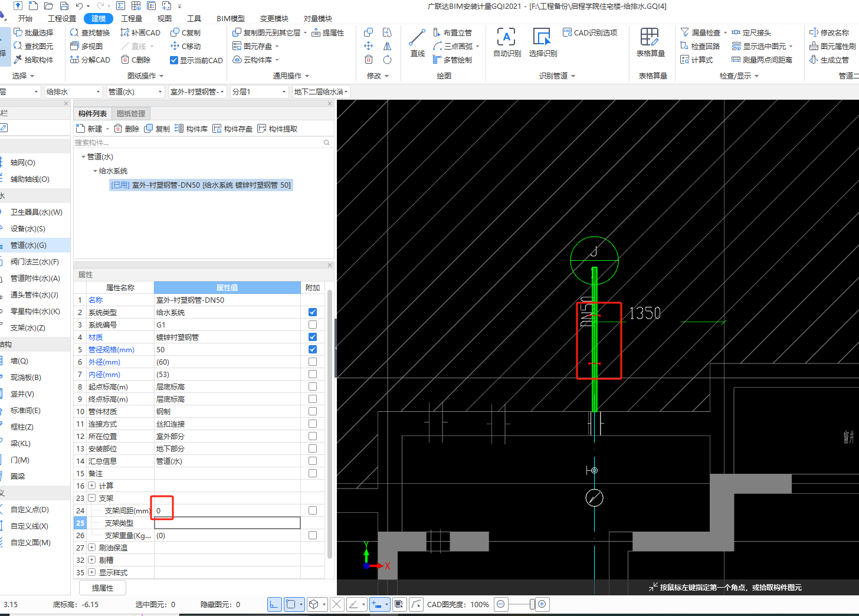Toggle 附加 checkbox for 备注 row
The width and height of the screenshot is (859, 616).
coord(313,473)
